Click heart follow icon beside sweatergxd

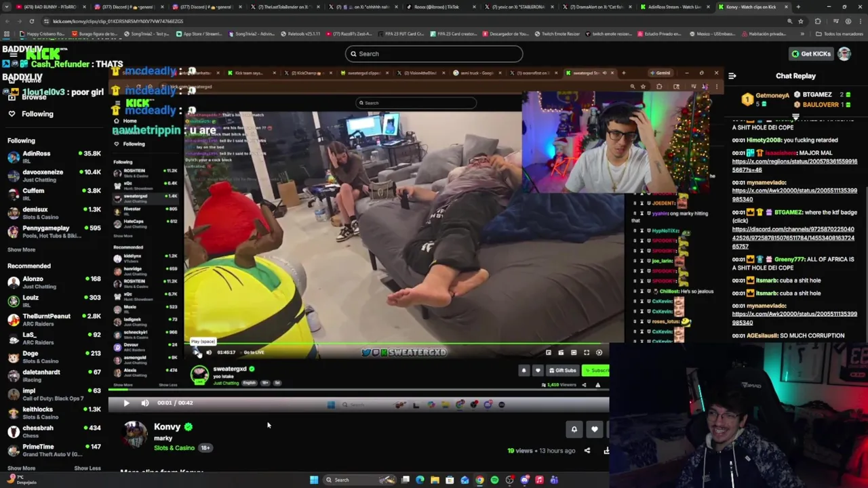pyautogui.click(x=538, y=371)
